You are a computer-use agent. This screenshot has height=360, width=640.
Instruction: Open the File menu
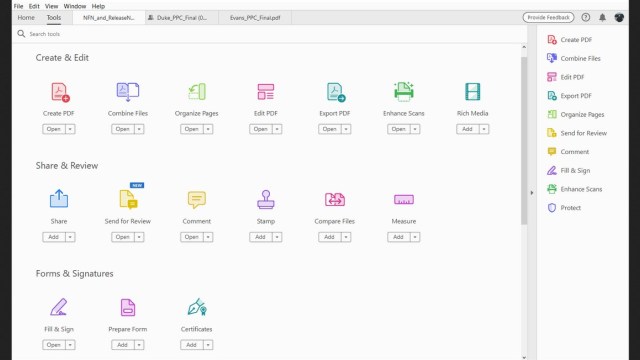pos(18,6)
